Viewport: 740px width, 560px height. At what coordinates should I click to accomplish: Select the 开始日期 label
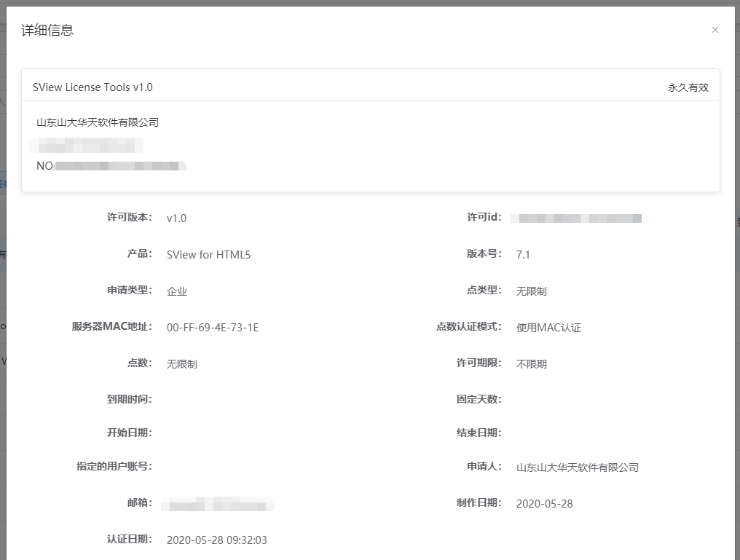coord(130,433)
